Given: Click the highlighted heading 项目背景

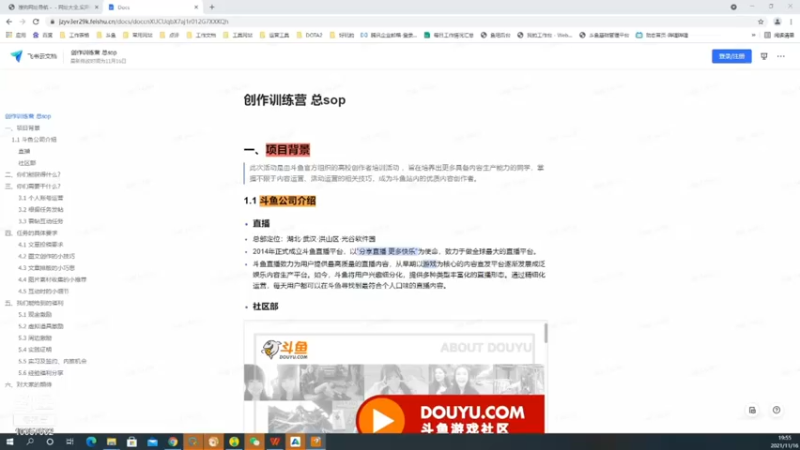Looking at the screenshot, I should coord(288,150).
